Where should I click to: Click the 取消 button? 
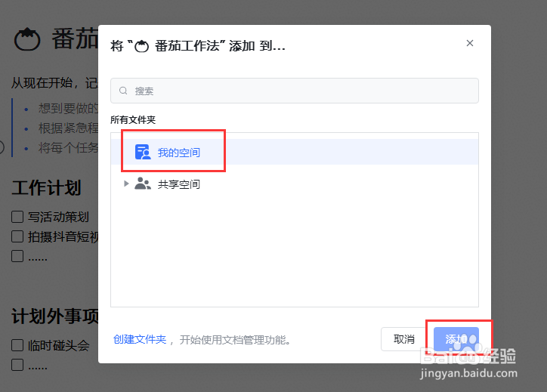(404, 339)
